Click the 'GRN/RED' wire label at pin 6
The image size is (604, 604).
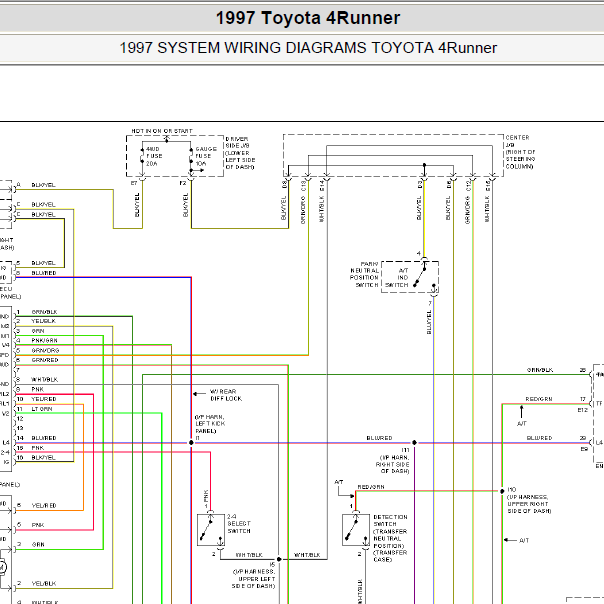[45, 360]
